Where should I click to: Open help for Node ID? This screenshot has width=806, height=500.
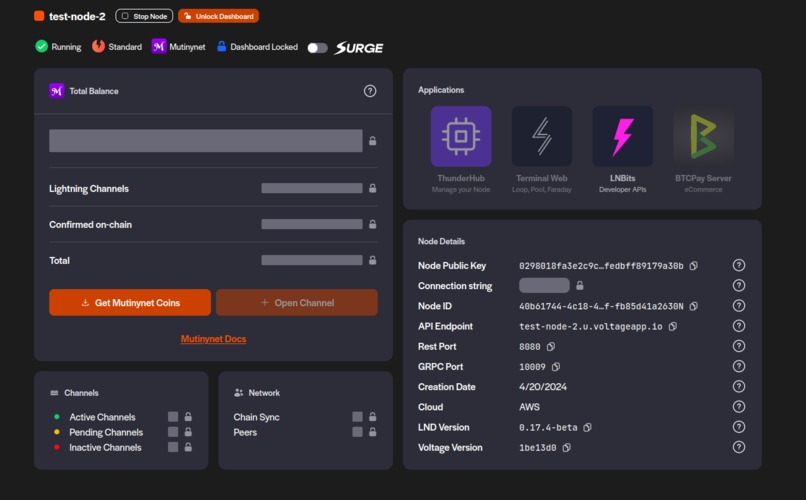click(739, 306)
